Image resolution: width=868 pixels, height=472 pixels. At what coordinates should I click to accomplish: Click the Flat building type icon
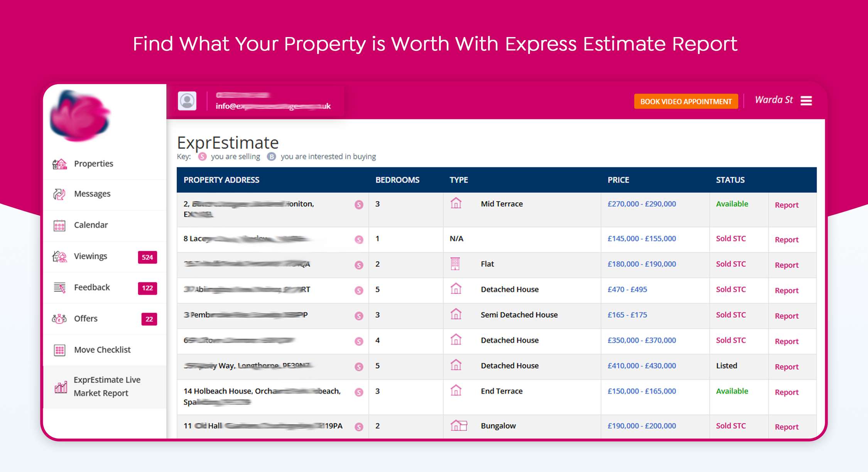pos(455,264)
